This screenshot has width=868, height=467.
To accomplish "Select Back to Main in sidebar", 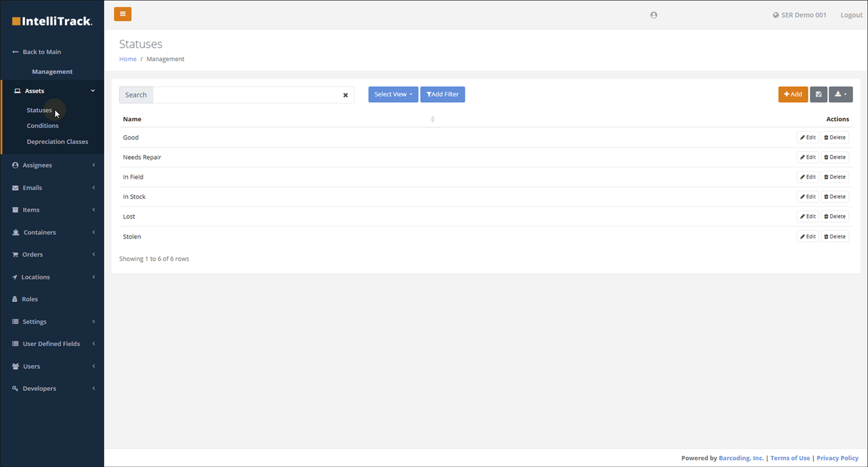I will pyautogui.click(x=42, y=52).
